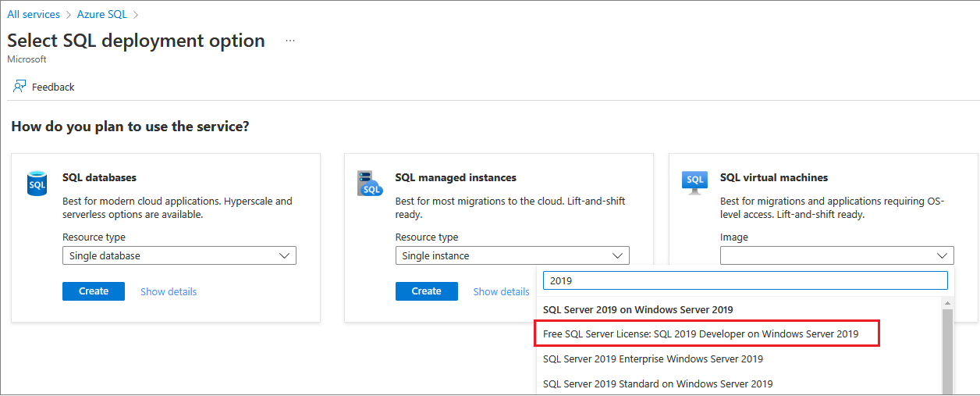Select SQL Server 2019 Enterprise Windows Server 2019
Viewport: 980px width, 396px height.
click(653, 359)
